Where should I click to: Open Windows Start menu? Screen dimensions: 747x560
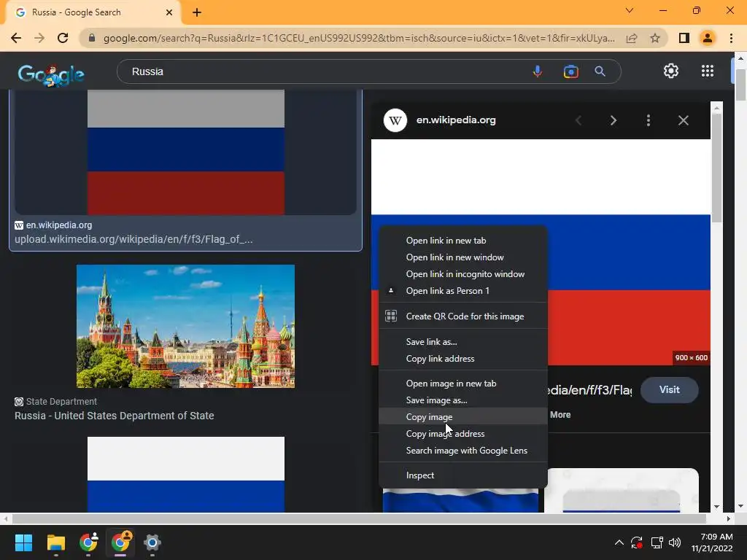coord(23,542)
